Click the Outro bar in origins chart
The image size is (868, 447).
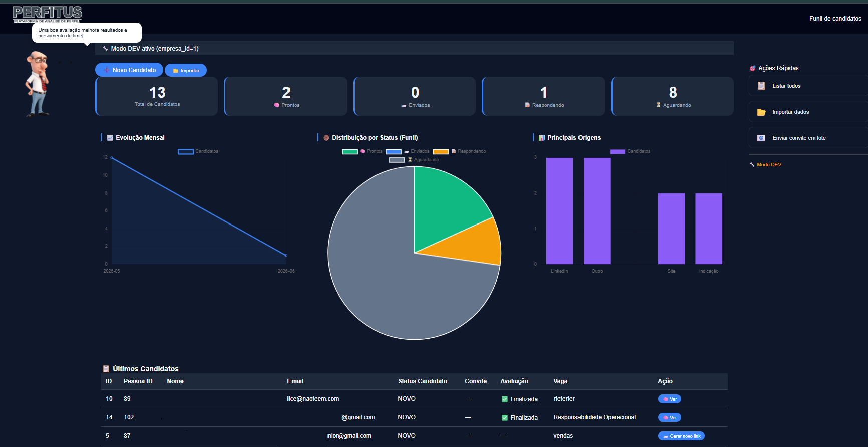coord(597,211)
